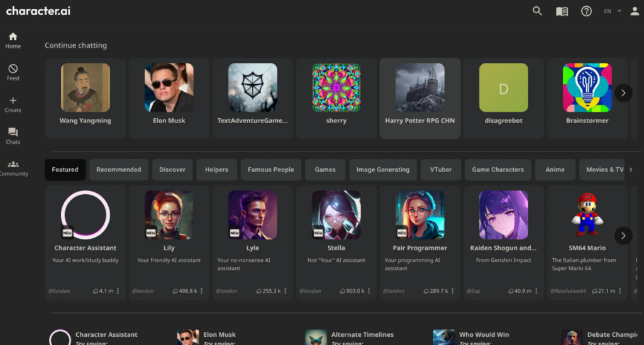Switch to the Discover tab
Screen dimensions: 644x345
pos(172,170)
